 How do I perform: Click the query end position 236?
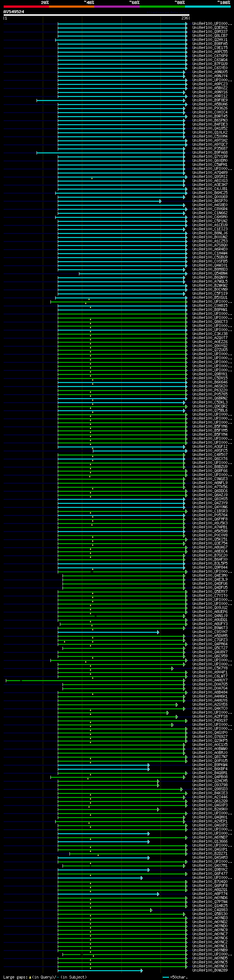click(185, 18)
